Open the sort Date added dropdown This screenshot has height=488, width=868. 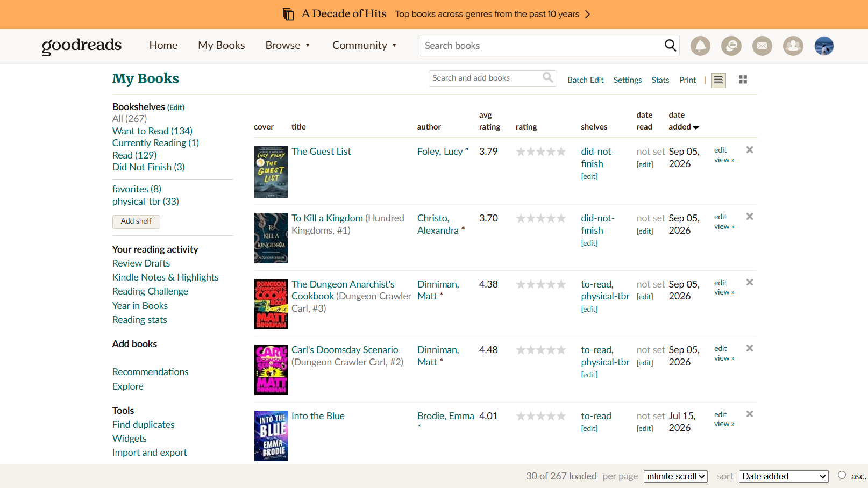pos(784,476)
